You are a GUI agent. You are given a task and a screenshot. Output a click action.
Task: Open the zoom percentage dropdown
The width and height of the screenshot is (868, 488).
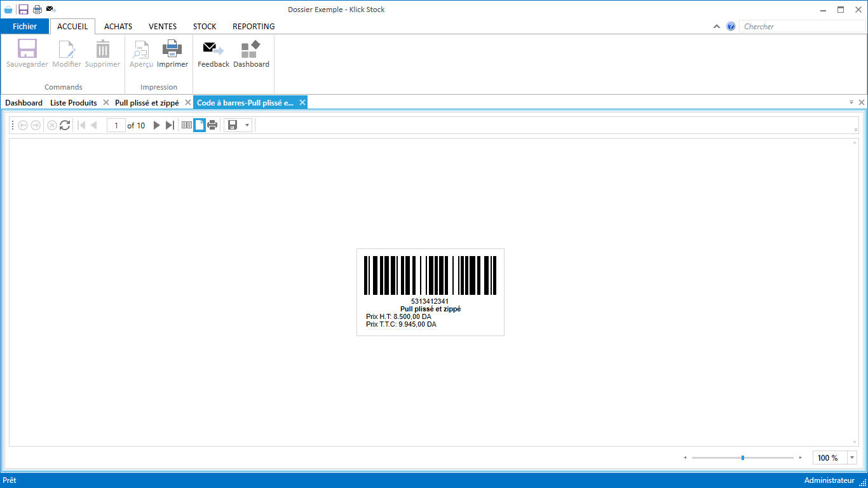point(852,457)
